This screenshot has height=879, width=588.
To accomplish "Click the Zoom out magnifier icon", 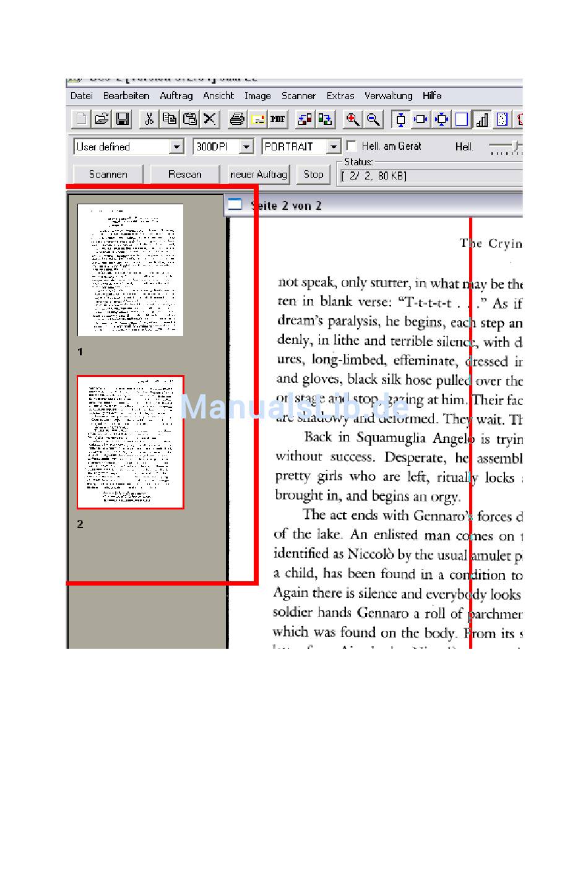I will coord(373,119).
